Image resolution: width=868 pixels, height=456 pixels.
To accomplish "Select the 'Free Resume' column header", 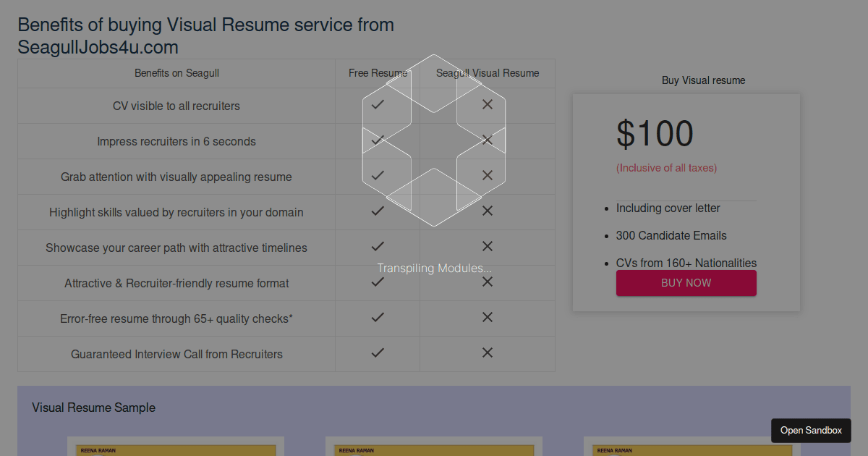I will tap(378, 73).
